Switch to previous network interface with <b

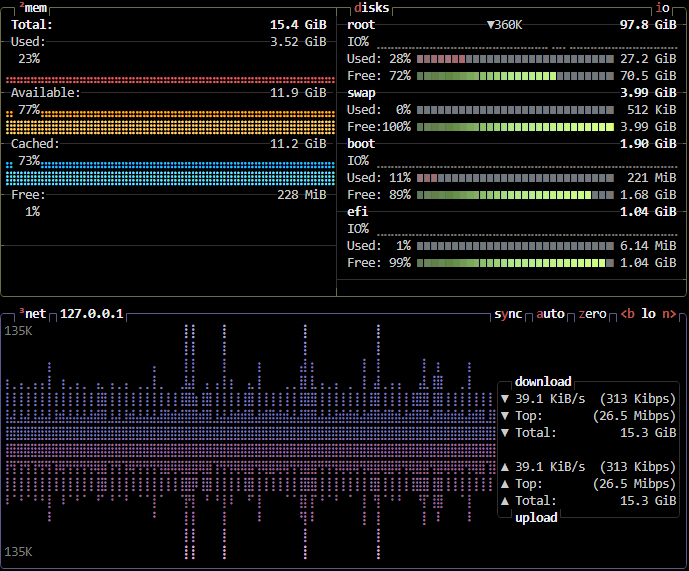[627, 314]
